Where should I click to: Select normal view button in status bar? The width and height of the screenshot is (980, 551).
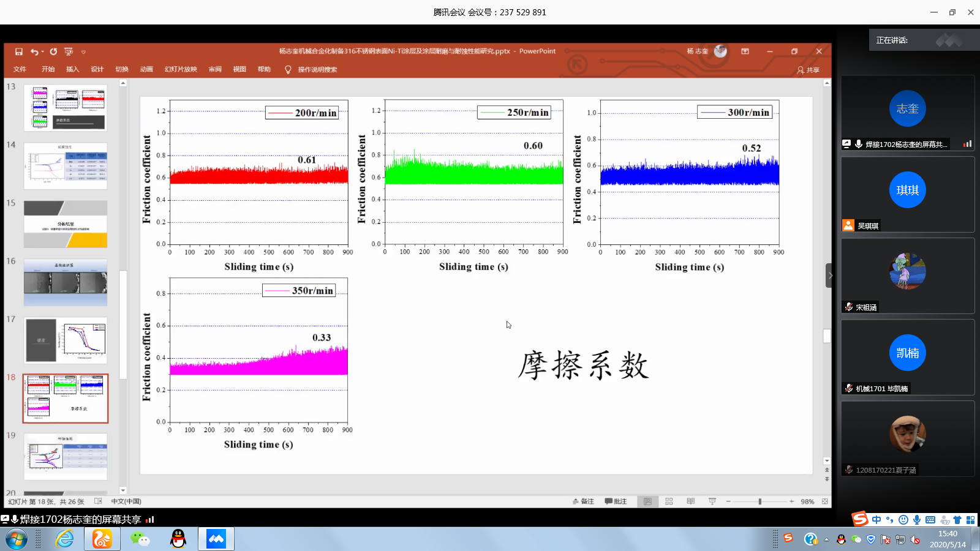(647, 501)
